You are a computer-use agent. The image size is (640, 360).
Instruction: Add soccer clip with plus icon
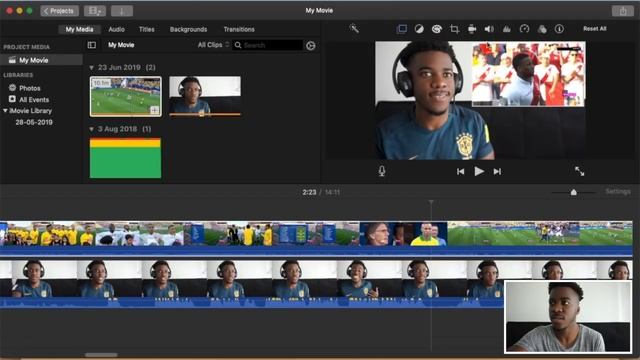(154, 110)
